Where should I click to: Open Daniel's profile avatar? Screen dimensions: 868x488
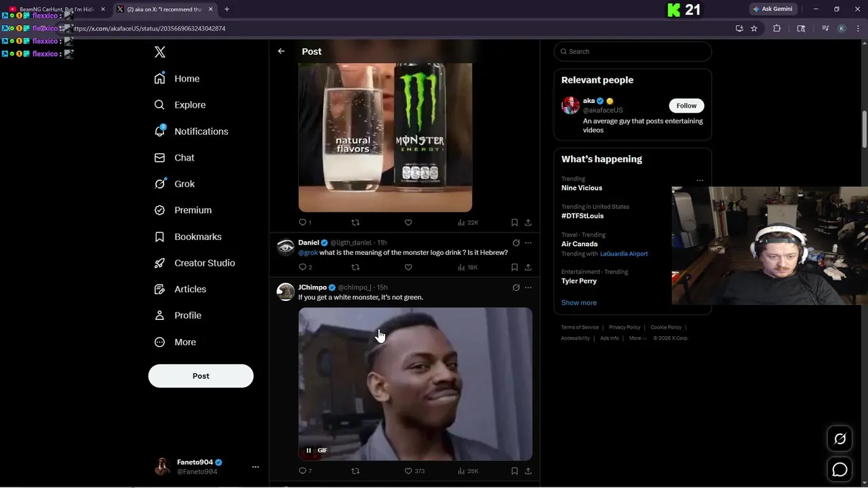(285, 247)
